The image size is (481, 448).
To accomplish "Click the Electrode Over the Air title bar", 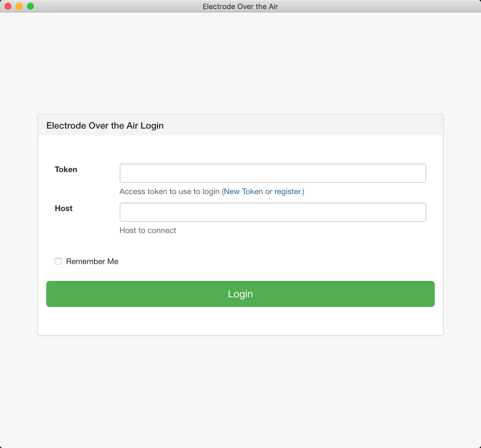I will point(240,6).
